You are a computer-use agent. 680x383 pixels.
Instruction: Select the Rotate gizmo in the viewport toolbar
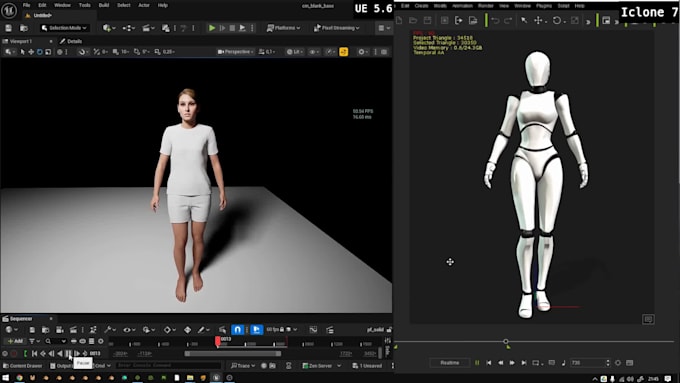coord(39,52)
